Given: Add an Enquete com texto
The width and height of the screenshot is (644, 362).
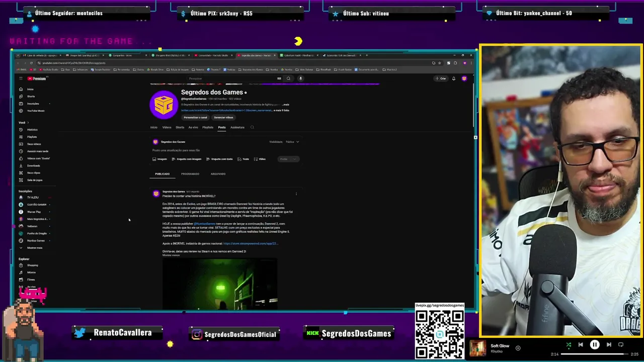Looking at the screenshot, I should pos(219,159).
